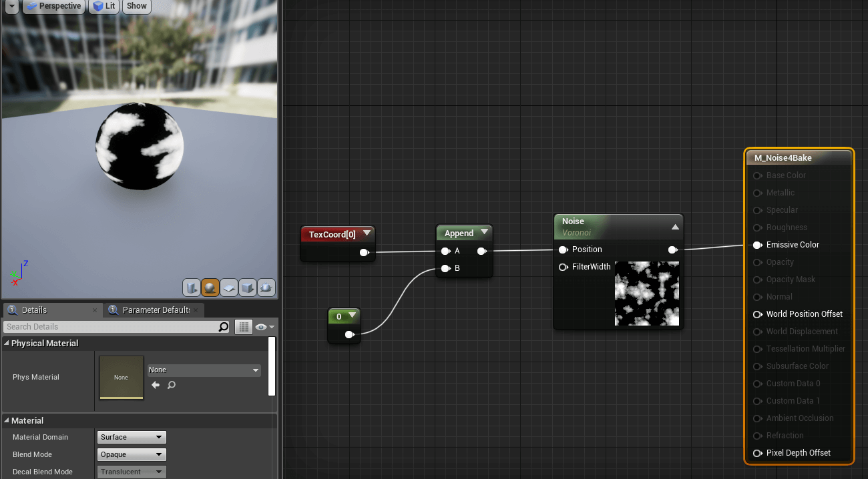Click the Base Color input pin
Image resolution: width=868 pixels, height=479 pixels.
click(x=758, y=175)
